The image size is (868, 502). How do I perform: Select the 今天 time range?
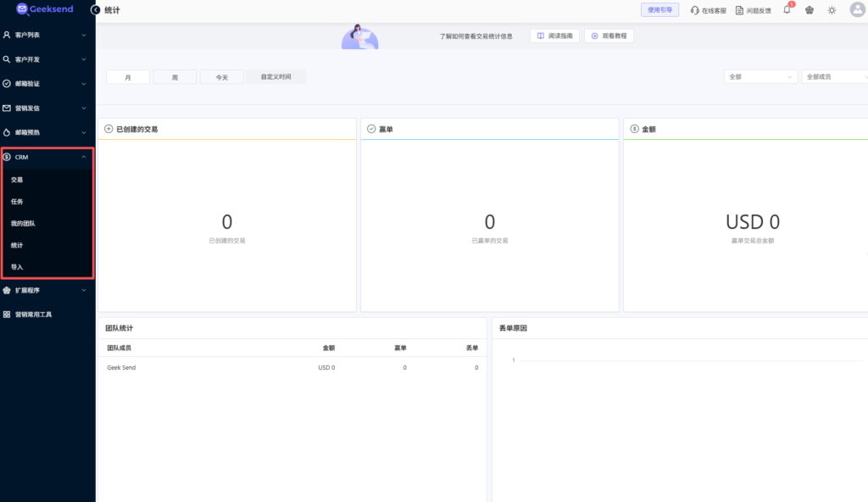(221, 77)
